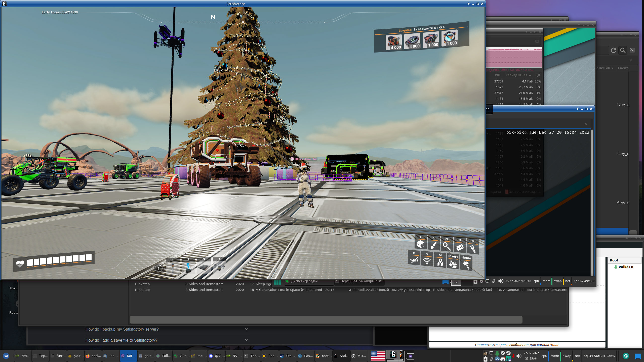Click the third phase 4 item showing 1 000
This screenshot has height=362, width=644.
431,39
